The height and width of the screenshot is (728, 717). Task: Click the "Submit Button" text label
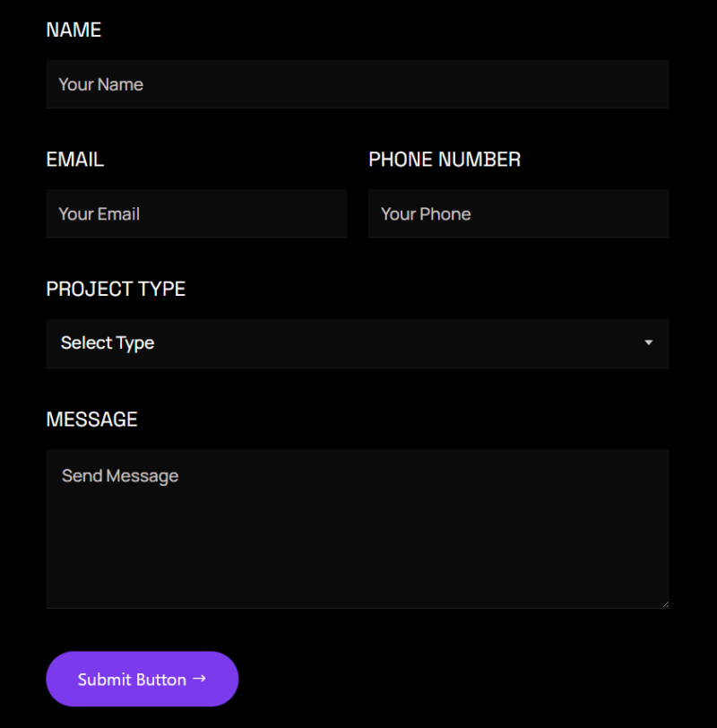[132, 680]
